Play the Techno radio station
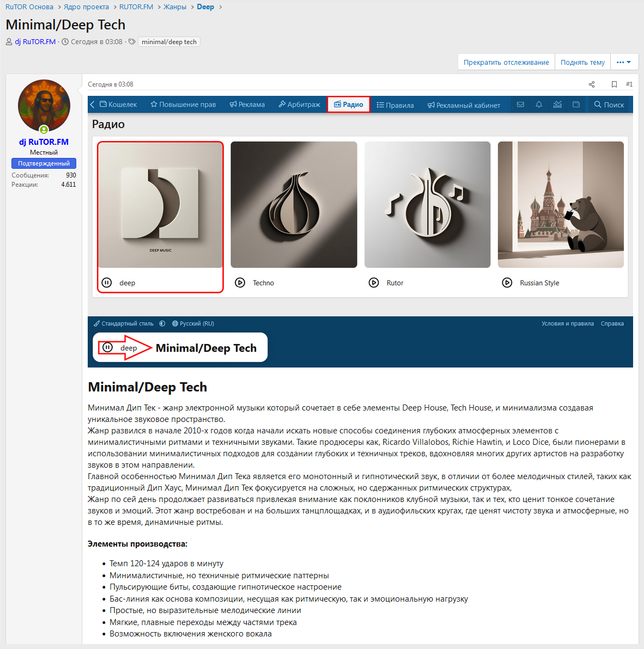The width and height of the screenshot is (644, 649). (240, 283)
